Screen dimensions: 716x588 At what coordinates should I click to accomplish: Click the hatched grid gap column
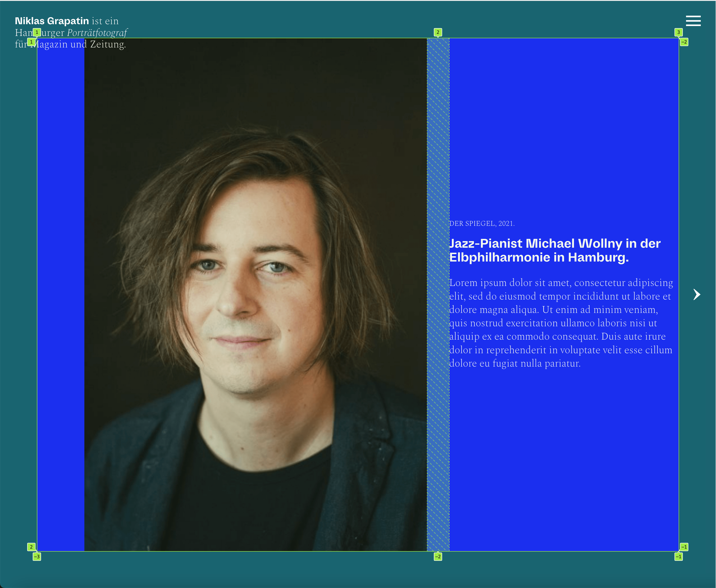click(x=438, y=295)
